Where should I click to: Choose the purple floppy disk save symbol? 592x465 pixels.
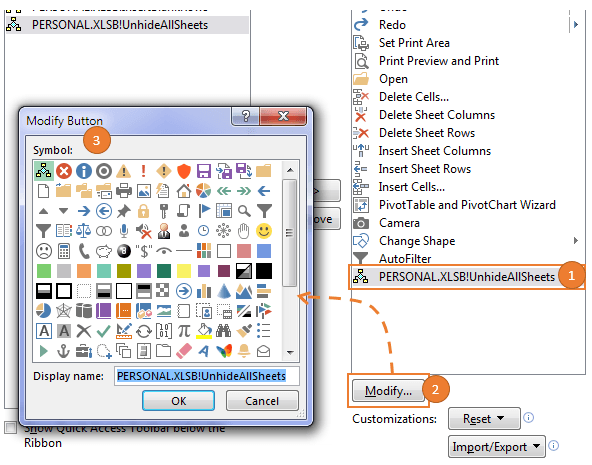[204, 171]
